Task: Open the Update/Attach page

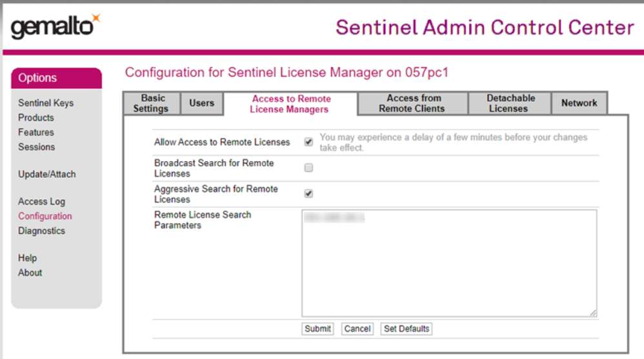Action: [47, 175]
